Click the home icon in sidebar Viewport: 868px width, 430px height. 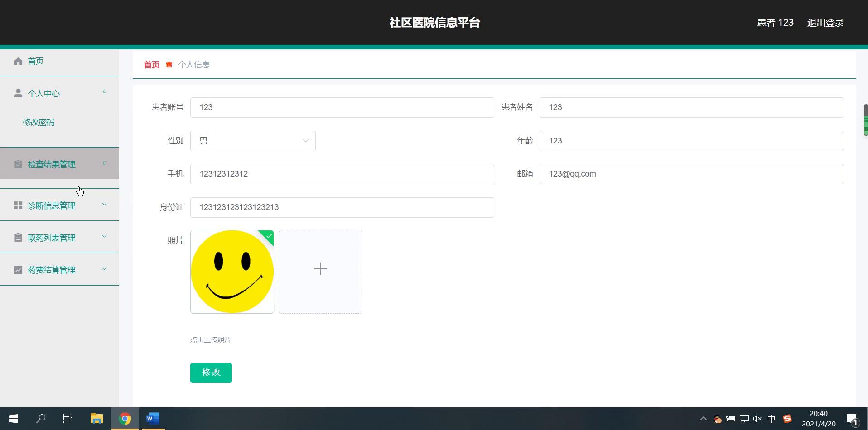pos(18,61)
